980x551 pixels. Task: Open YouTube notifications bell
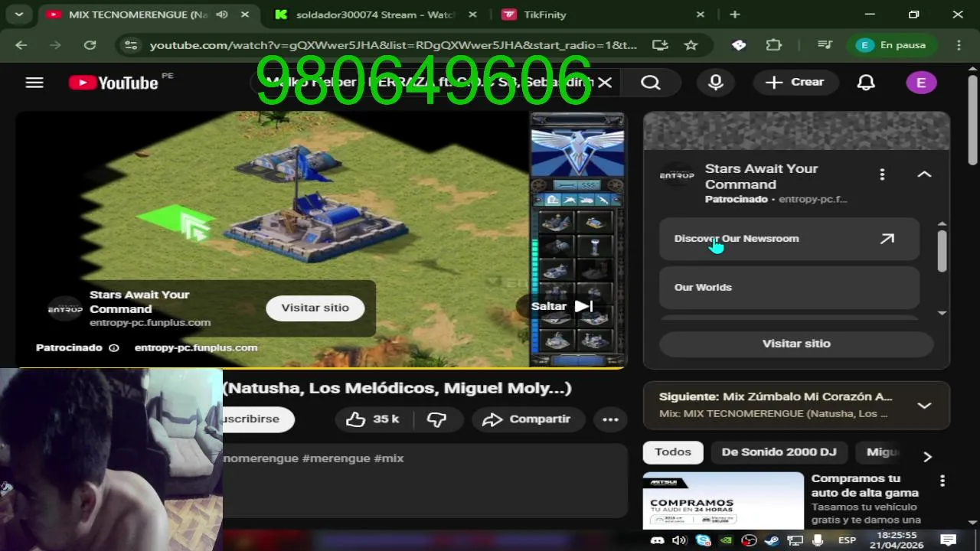[866, 83]
